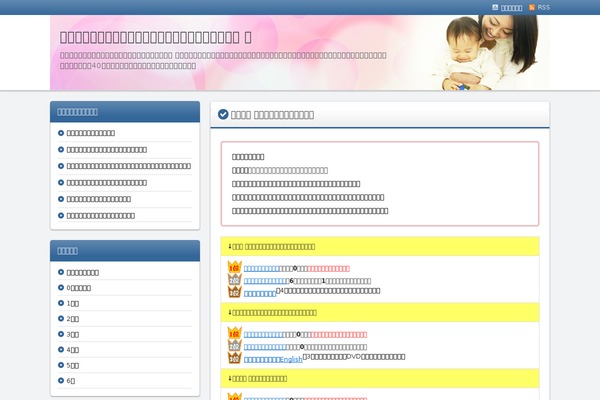The height and width of the screenshot is (400, 600).
Task: Click the gold crown in the first ranking
Action: click(x=235, y=267)
